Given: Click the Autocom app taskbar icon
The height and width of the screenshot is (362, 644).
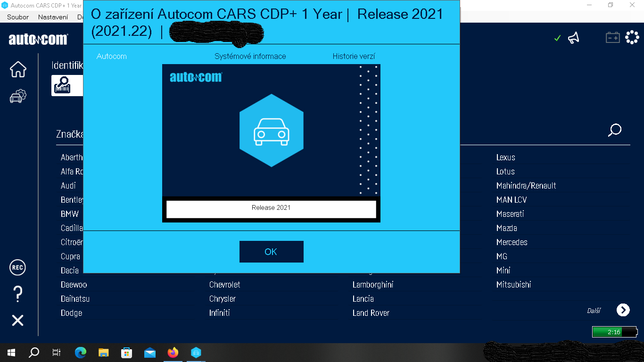Looking at the screenshot, I should [196, 352].
